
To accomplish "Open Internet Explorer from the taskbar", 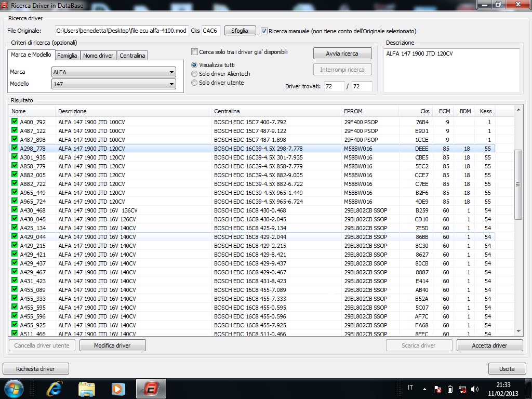I will coord(54,388).
